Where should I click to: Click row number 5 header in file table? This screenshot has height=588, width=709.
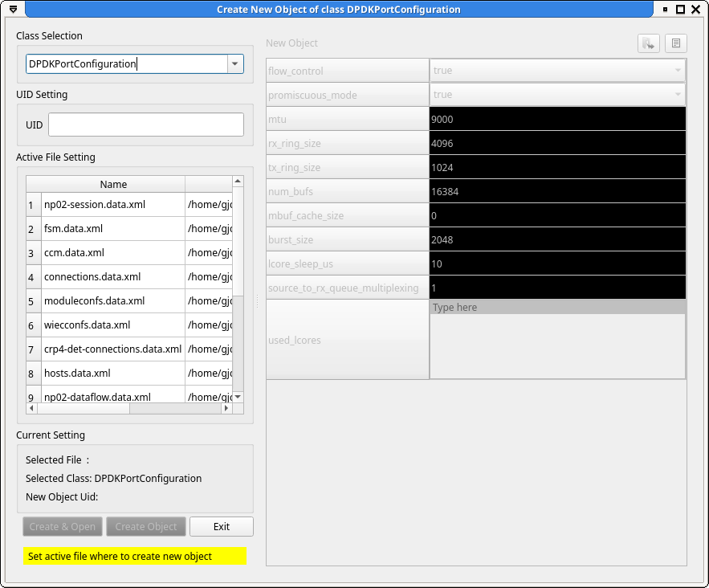34,301
